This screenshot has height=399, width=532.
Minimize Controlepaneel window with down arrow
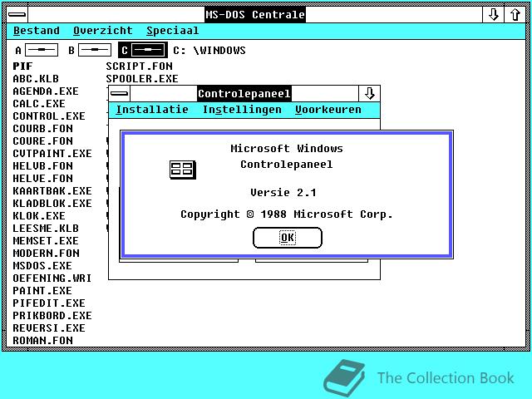(x=369, y=94)
